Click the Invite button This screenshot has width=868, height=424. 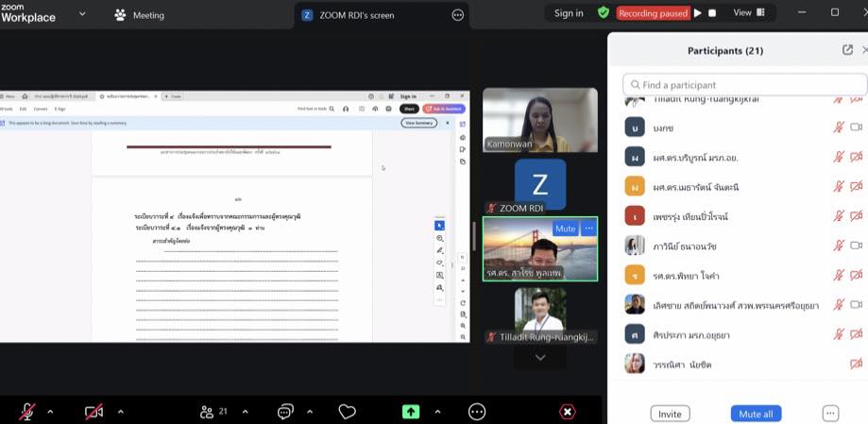tap(670, 414)
